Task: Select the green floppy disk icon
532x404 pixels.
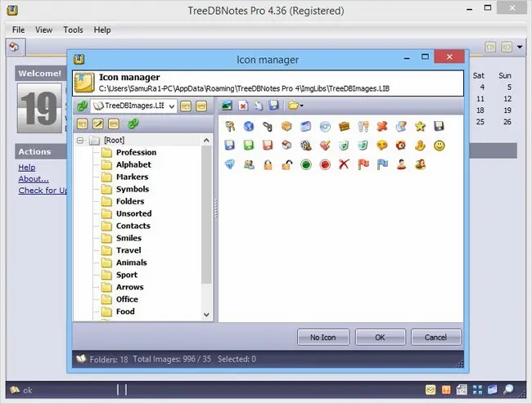Action: [x=249, y=146]
